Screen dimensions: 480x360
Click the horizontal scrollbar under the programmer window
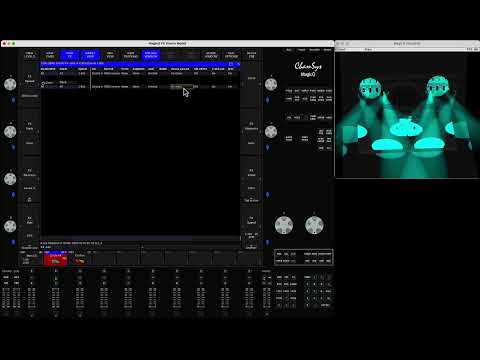pyautogui.click(x=140, y=238)
